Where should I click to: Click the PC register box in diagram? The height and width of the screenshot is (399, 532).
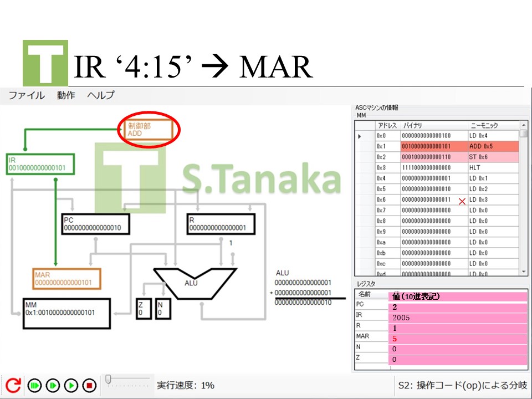(96, 224)
